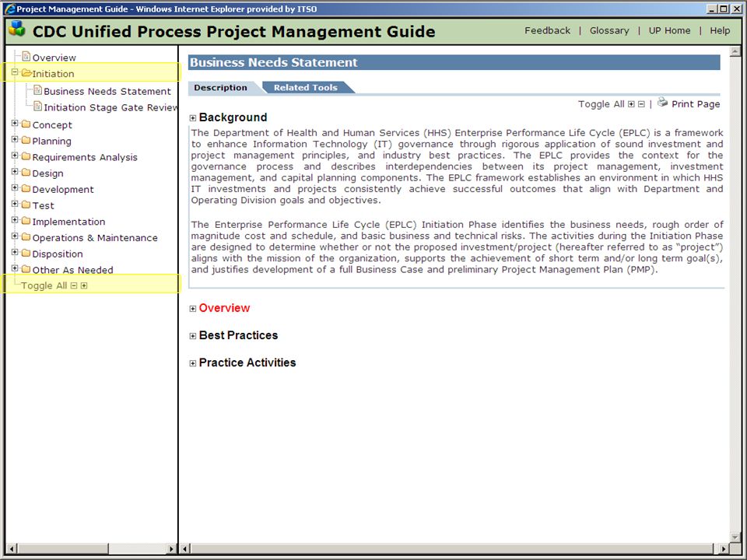This screenshot has height=560, width=747.
Task: Click the Other As Needed folder icon
Action: 26,270
